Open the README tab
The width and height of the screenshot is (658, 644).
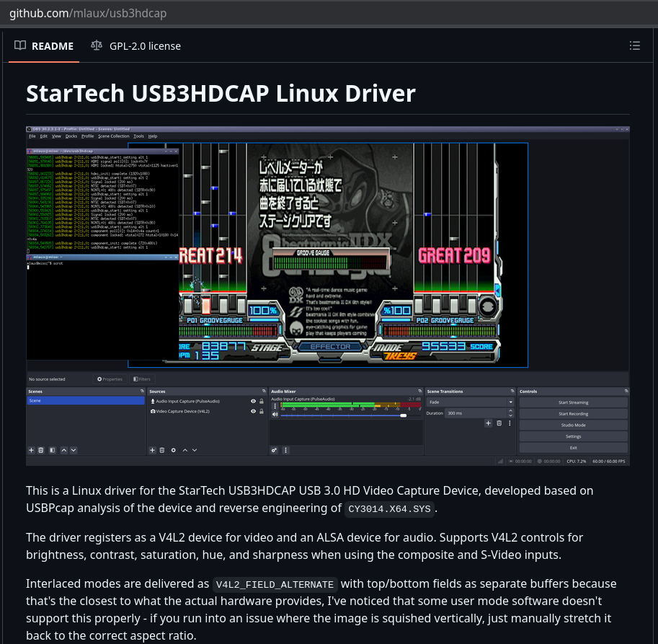pyautogui.click(x=44, y=45)
